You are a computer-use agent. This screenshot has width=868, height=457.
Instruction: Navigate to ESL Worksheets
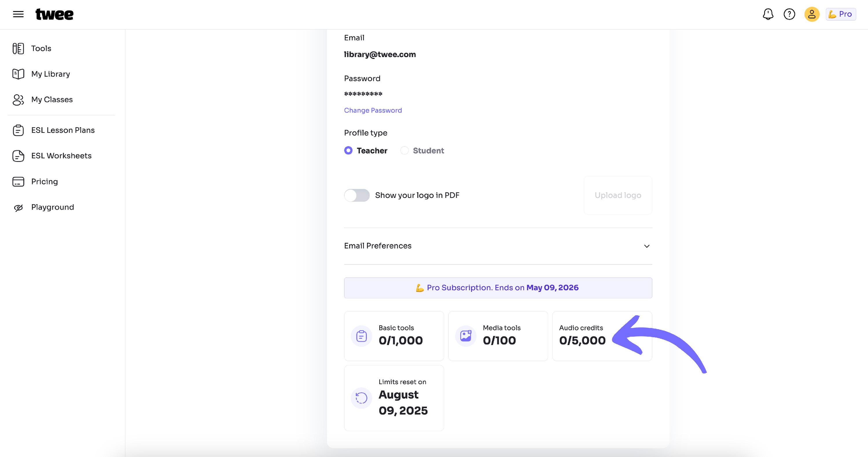click(x=61, y=156)
